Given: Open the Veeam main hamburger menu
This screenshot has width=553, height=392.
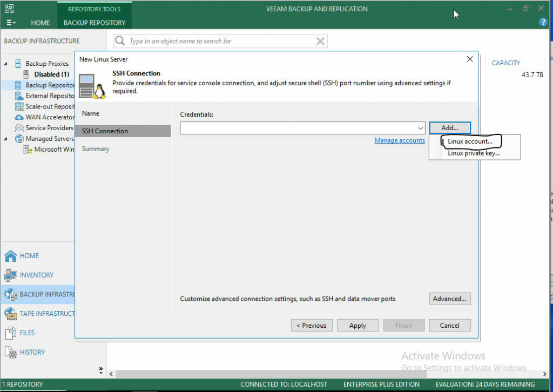Looking at the screenshot, I should tap(11, 23).
